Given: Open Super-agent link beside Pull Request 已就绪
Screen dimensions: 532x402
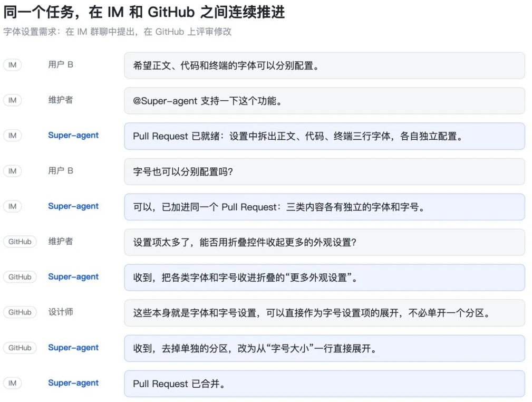Looking at the screenshot, I should tap(73, 135).
